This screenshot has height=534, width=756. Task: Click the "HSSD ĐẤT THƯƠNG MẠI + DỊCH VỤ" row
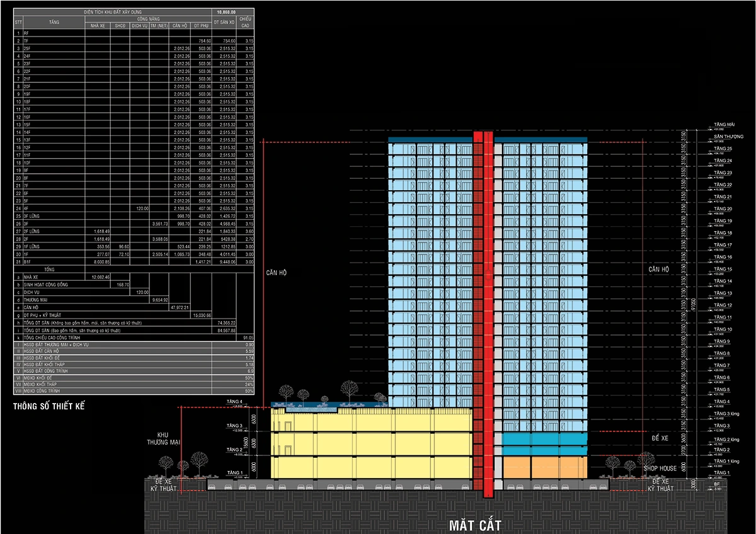coord(134,346)
